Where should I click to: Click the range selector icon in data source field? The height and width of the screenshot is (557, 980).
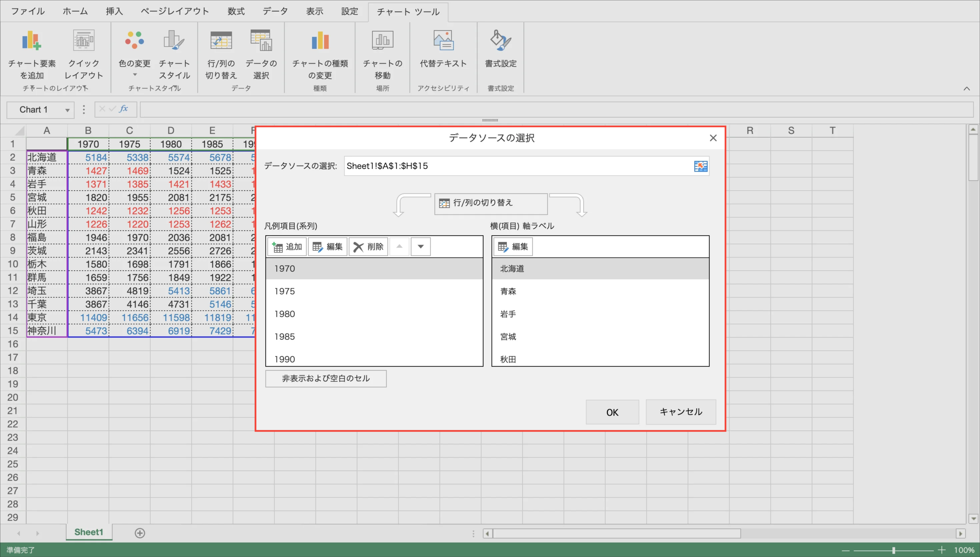point(700,166)
